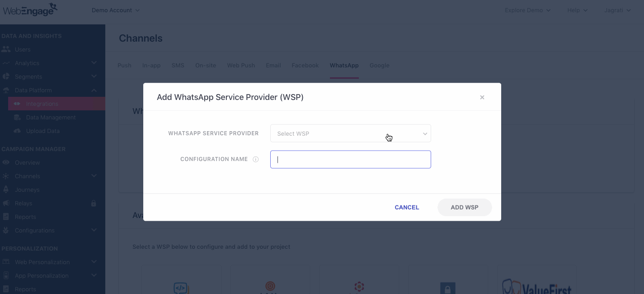The image size is (644, 294).
Task: Click the Upload Data cloud icon
Action: click(x=17, y=131)
